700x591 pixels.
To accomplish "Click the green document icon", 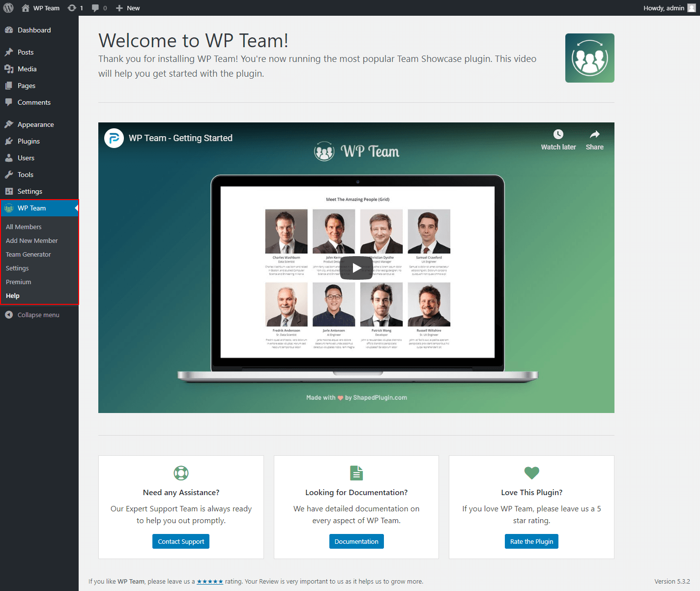I will tap(356, 473).
